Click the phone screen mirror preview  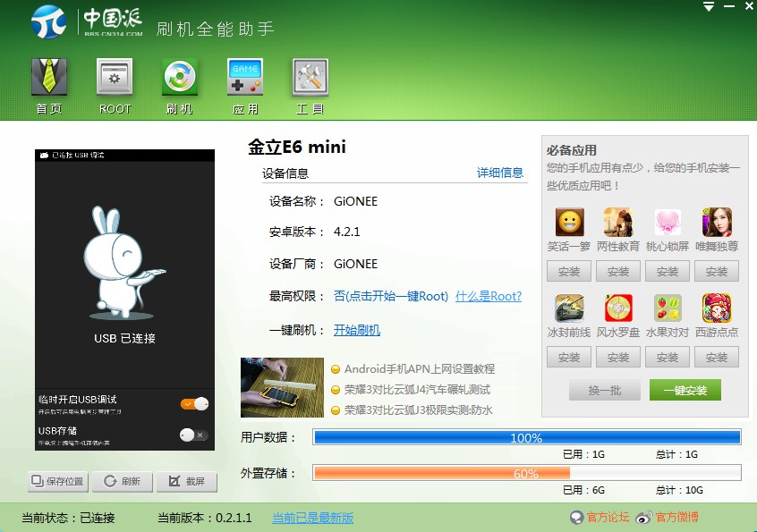[x=124, y=300]
